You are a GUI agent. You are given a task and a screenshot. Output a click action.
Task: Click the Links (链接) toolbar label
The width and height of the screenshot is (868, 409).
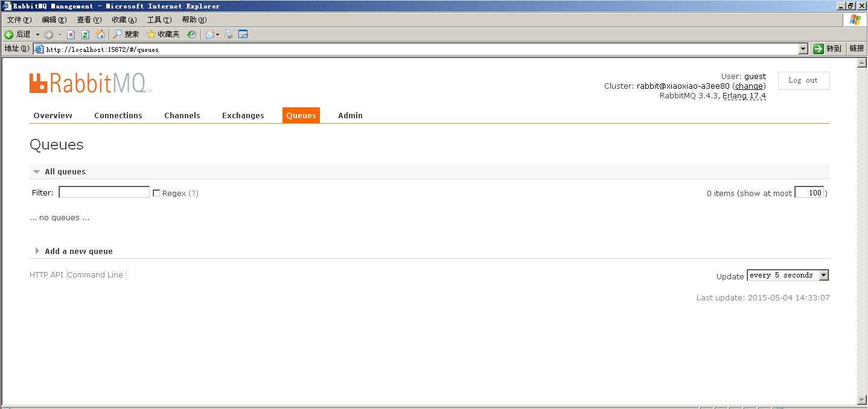(857, 49)
